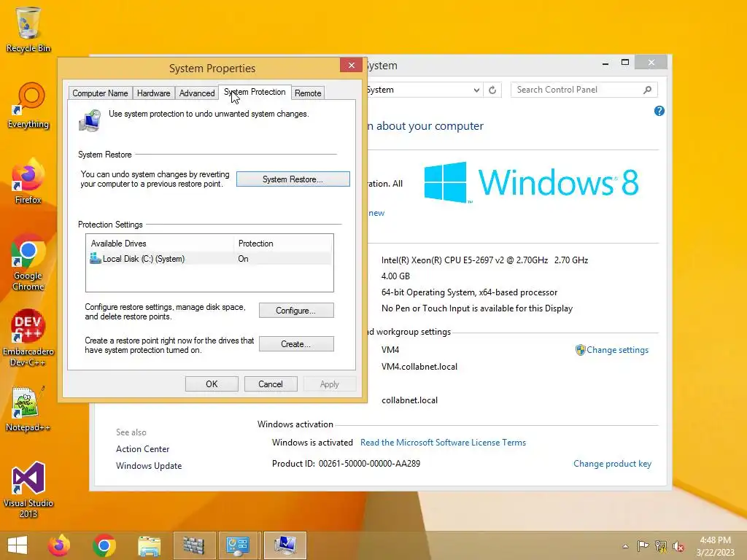The width and height of the screenshot is (747, 560).
Task: Select System Properties taskbar item
Action: [x=285, y=545]
